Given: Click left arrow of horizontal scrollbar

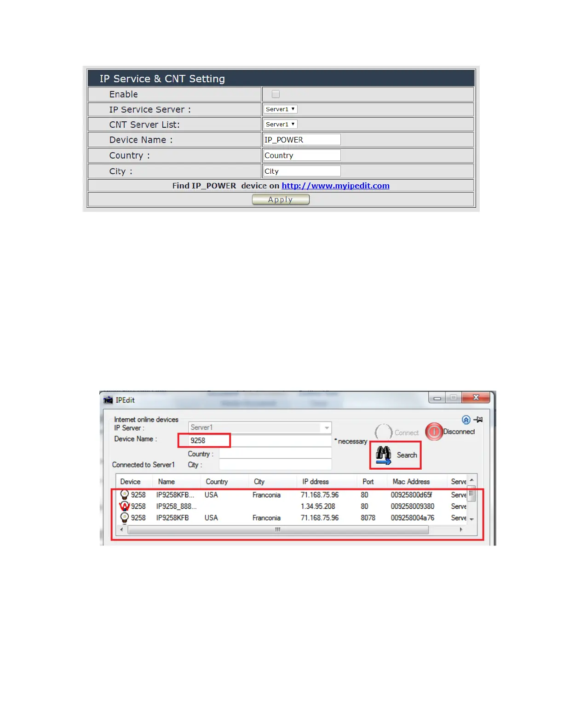Looking at the screenshot, I should coord(121,530).
